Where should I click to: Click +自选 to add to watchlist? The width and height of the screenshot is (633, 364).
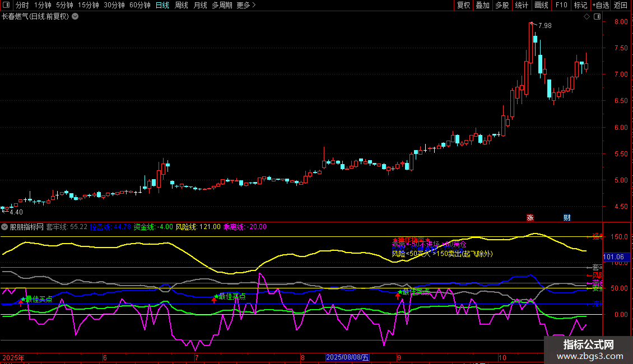pyautogui.click(x=600, y=6)
